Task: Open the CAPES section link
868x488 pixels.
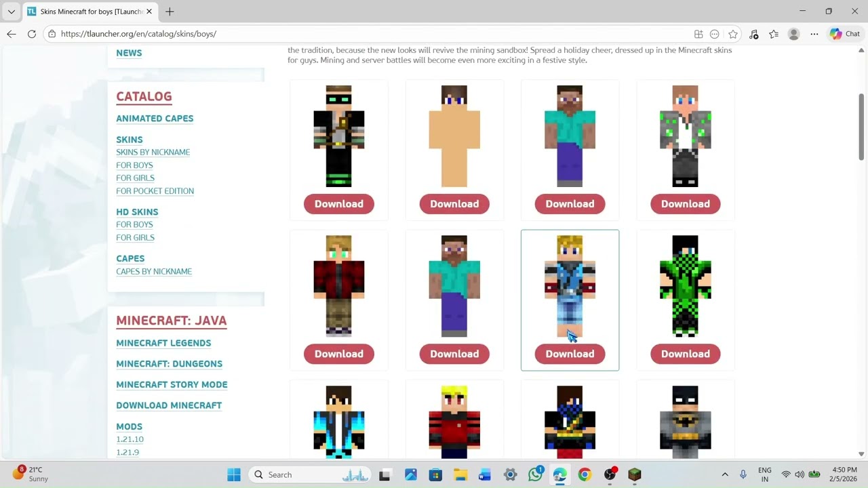Action: click(x=130, y=258)
